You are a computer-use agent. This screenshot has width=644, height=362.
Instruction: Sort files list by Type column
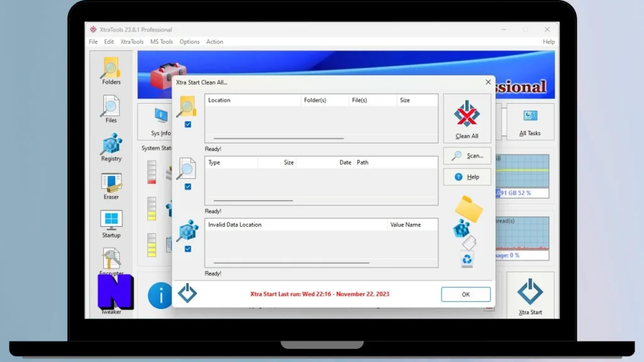click(231, 163)
